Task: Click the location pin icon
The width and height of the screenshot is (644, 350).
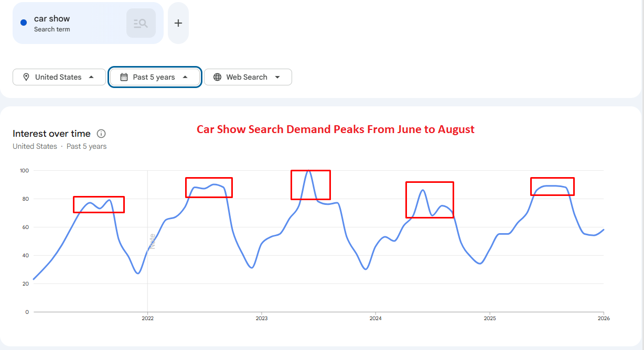Action: tap(26, 77)
